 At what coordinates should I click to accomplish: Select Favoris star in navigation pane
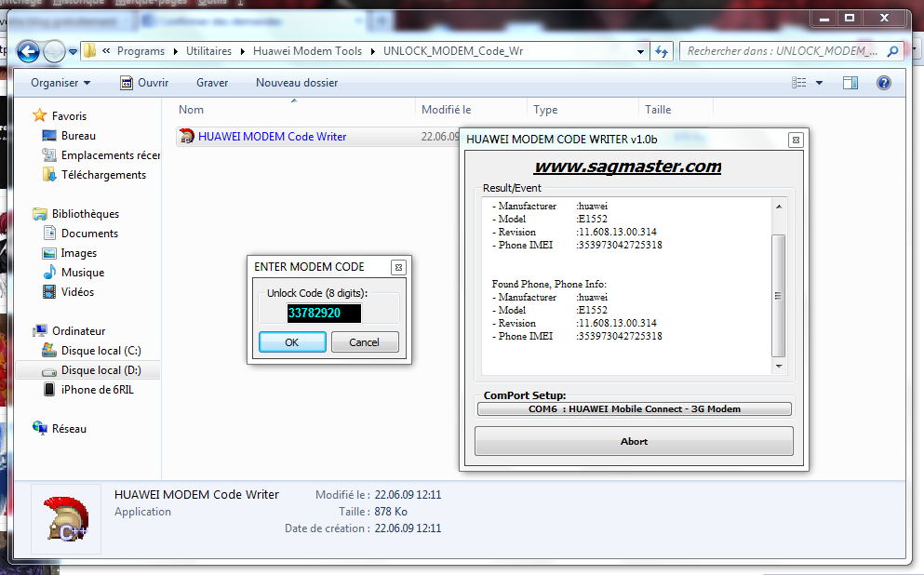[x=39, y=115]
